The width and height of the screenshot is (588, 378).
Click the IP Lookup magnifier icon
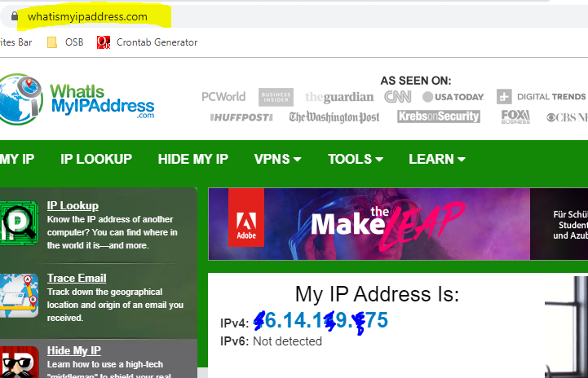[x=19, y=223]
